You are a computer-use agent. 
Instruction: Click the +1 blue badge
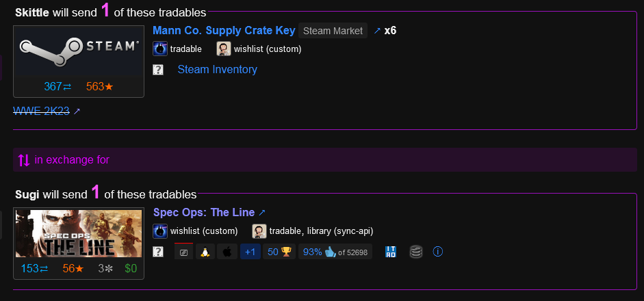coord(250,252)
